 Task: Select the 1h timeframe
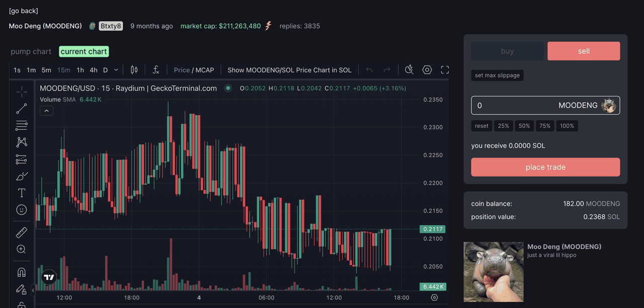click(x=80, y=70)
